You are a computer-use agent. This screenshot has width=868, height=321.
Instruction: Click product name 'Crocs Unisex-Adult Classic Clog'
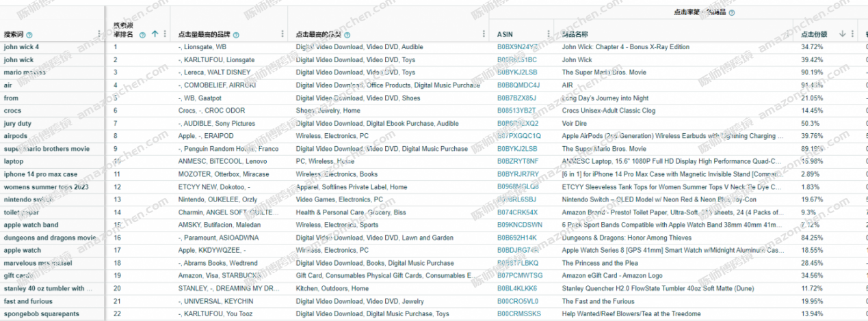point(608,111)
